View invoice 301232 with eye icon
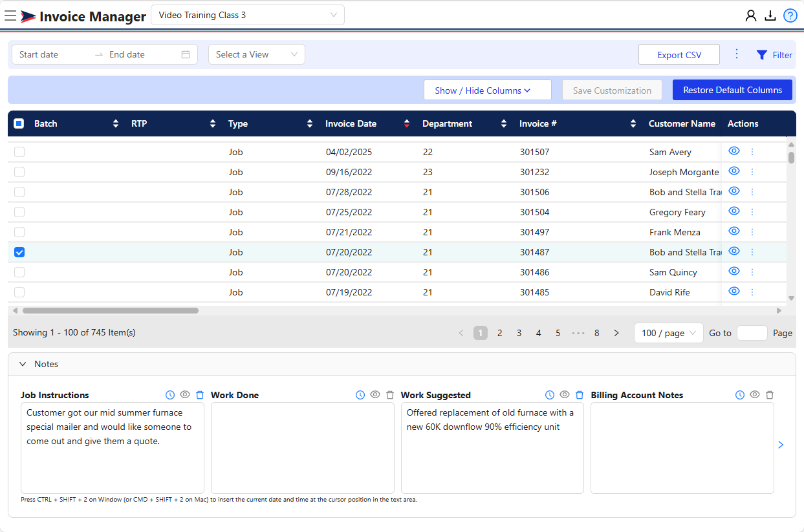The image size is (804, 532). [x=733, y=171]
